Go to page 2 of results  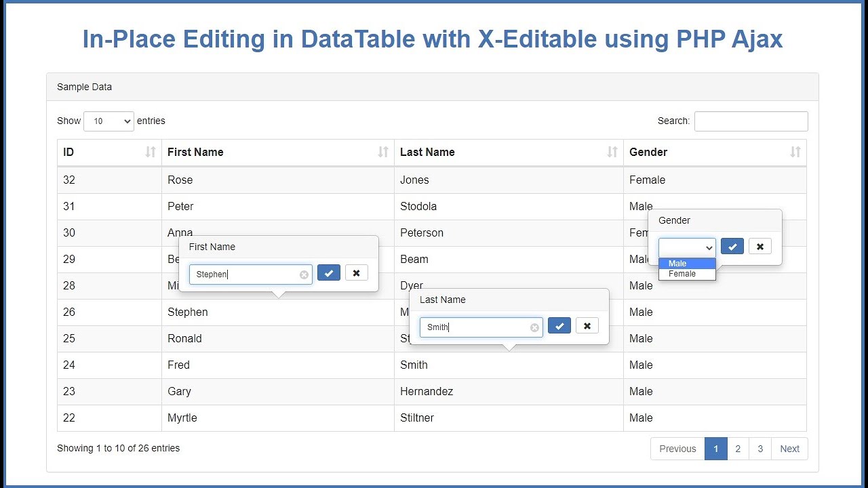click(x=738, y=449)
